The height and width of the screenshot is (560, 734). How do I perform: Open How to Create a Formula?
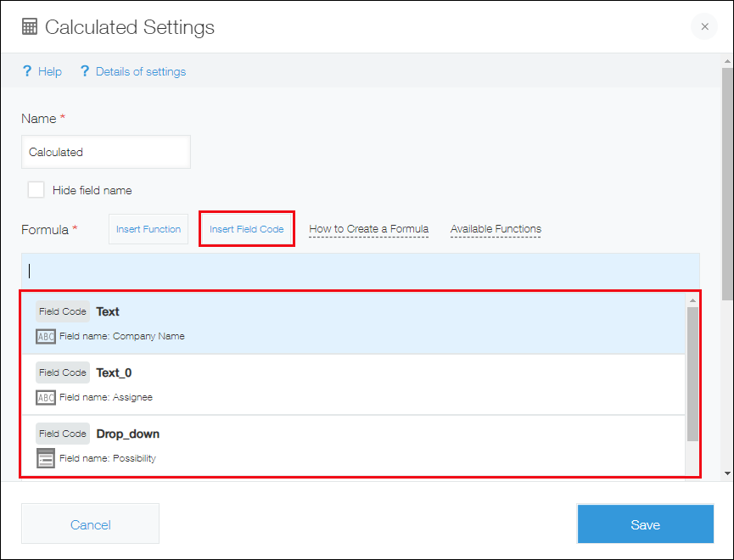[368, 228]
